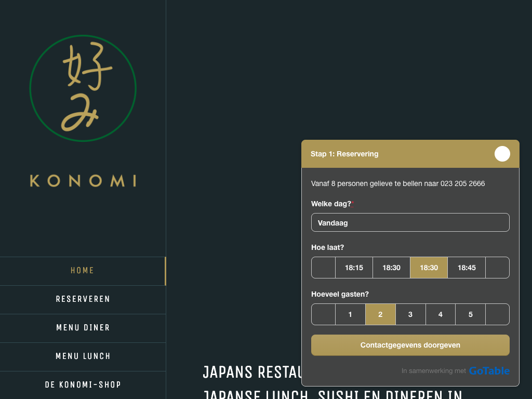The image size is (532, 399).
Task: Select the 18:15 time slot
Action: pyautogui.click(x=354, y=268)
